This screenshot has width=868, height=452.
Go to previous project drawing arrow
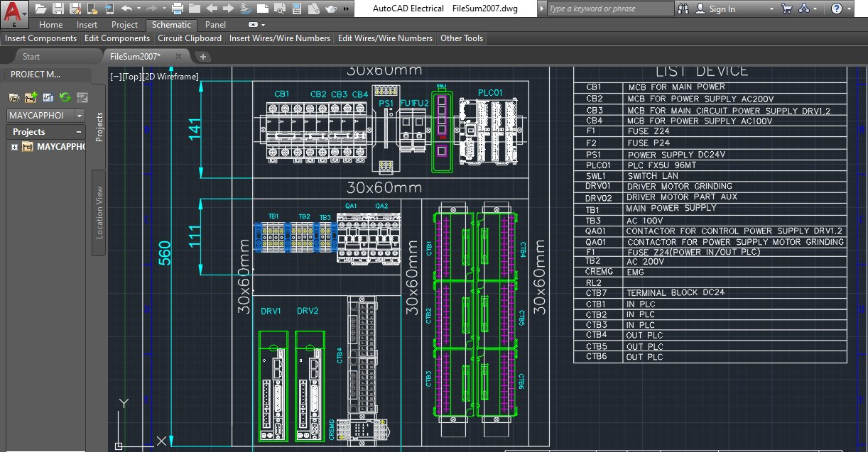(212, 9)
